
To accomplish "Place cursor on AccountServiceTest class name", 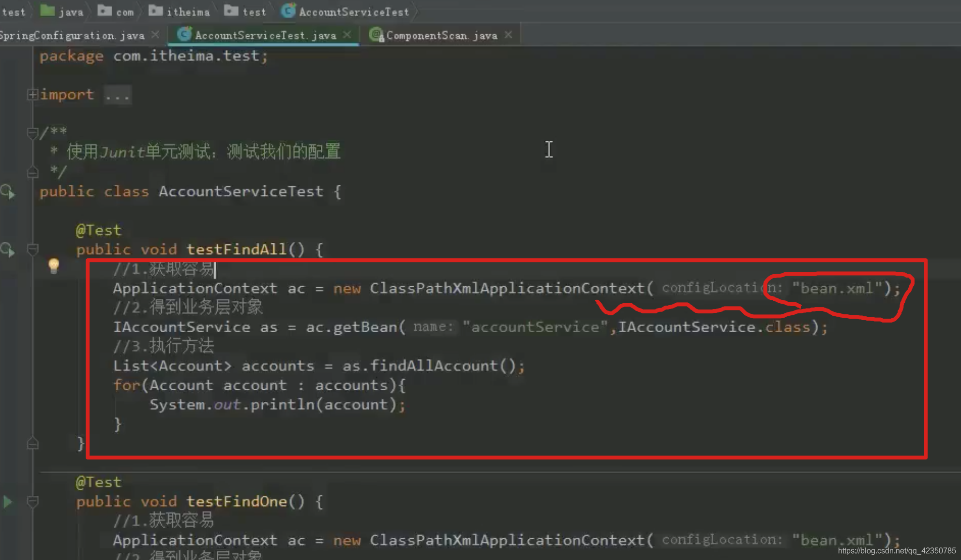I will click(x=241, y=192).
